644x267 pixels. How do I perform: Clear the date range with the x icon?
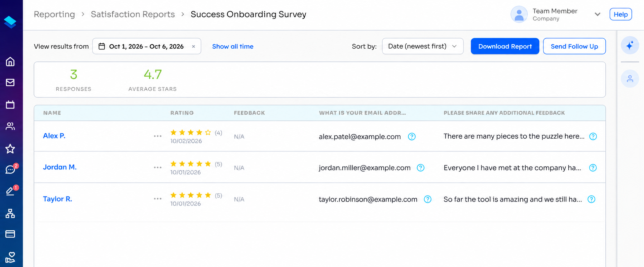point(194,47)
